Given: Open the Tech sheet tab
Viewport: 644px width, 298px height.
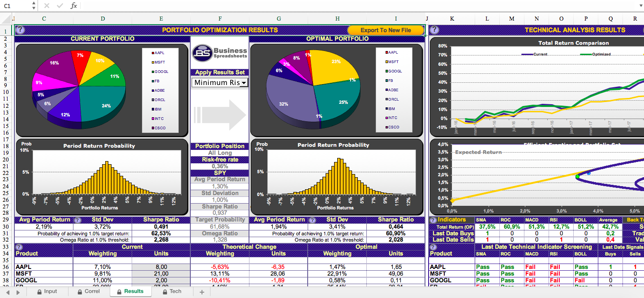Looking at the screenshot, I should [x=172, y=291].
